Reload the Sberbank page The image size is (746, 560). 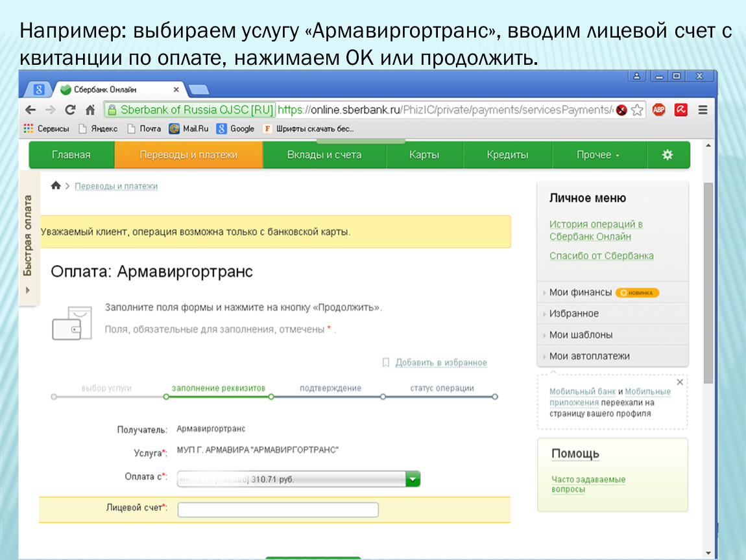click(x=71, y=110)
